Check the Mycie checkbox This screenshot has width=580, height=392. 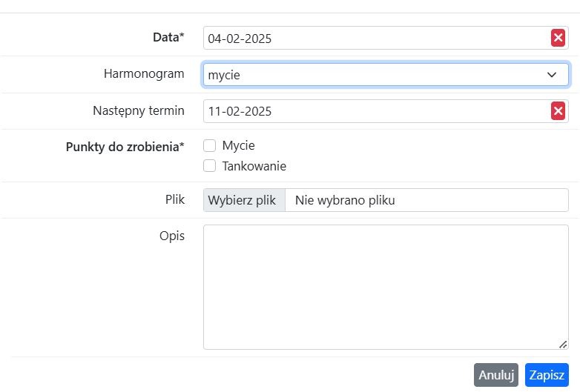click(209, 145)
